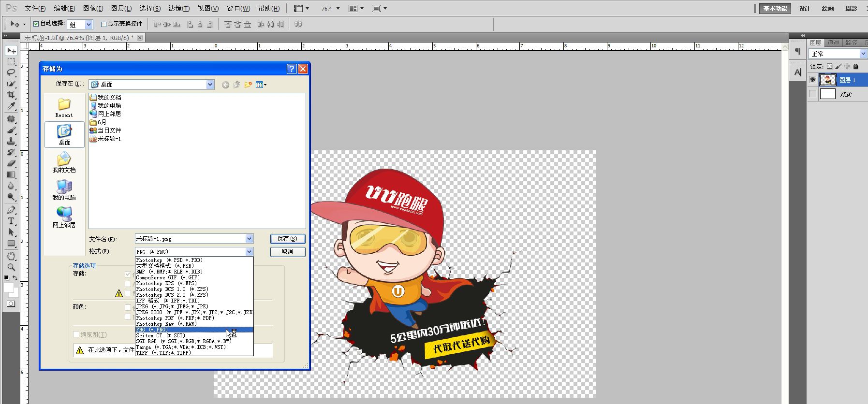Select the Blur tool

pos(11,186)
